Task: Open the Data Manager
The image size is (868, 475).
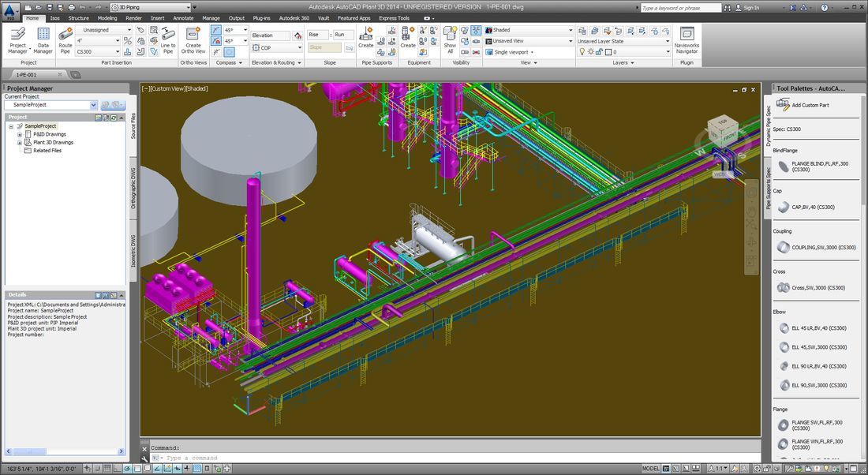Action: tap(43, 40)
